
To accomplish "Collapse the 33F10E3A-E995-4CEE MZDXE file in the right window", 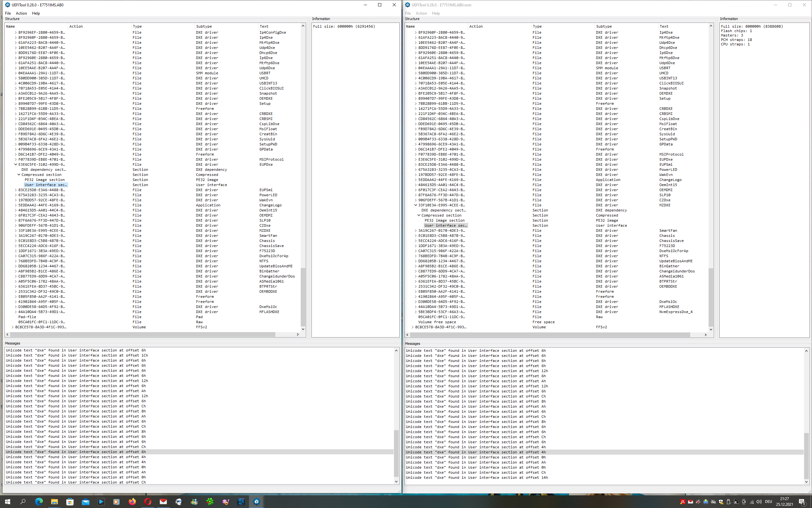I will pyautogui.click(x=416, y=205).
